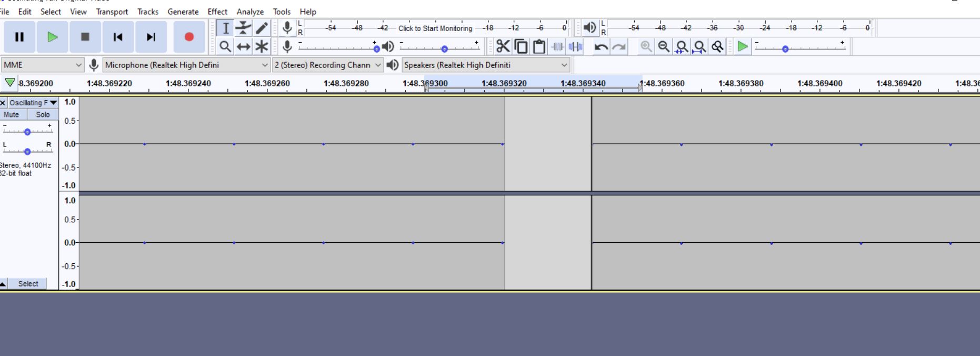
Task: Open the Oscillating F track name menu
Action: [x=33, y=103]
